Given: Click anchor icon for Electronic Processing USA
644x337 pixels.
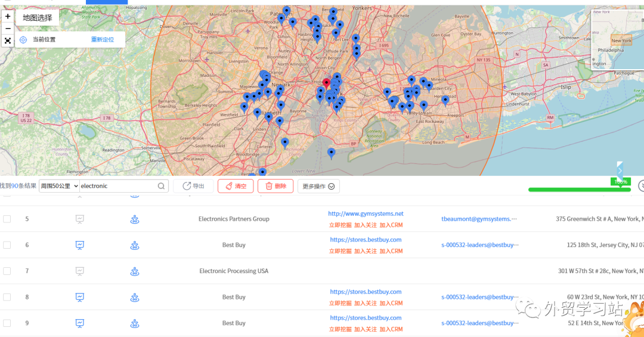Looking at the screenshot, I should [135, 271].
